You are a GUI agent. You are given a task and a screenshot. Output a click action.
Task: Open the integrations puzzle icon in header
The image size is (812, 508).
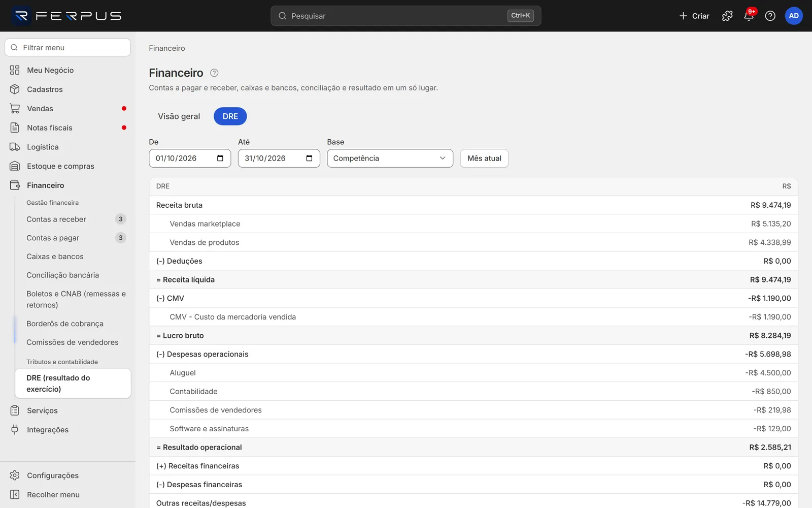click(727, 16)
